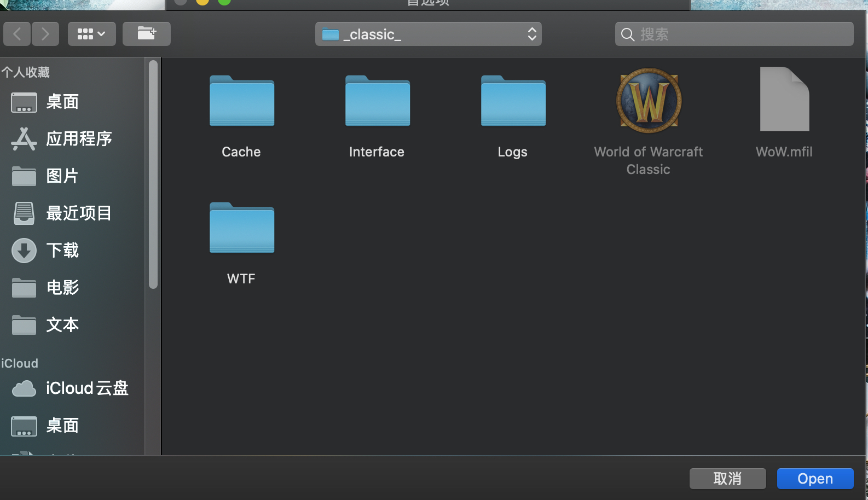The width and height of the screenshot is (868, 500).
Task: Click the 取消 cancel button
Action: 728,479
